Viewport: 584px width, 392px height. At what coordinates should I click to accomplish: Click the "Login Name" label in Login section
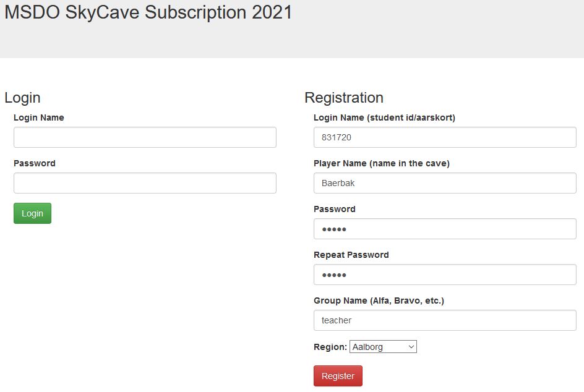38,117
